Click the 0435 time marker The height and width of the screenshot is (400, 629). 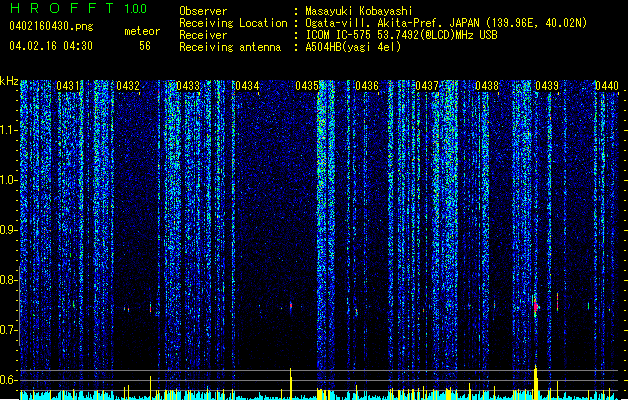(x=307, y=86)
